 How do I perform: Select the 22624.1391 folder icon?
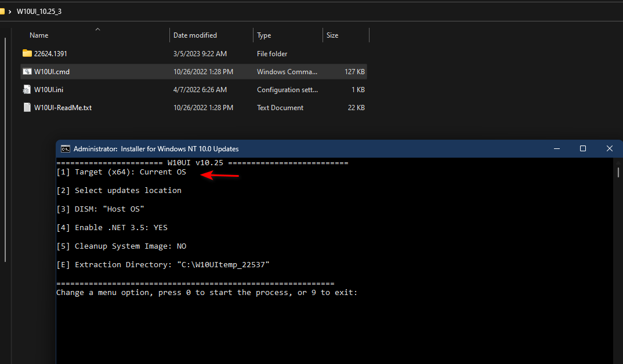click(27, 53)
